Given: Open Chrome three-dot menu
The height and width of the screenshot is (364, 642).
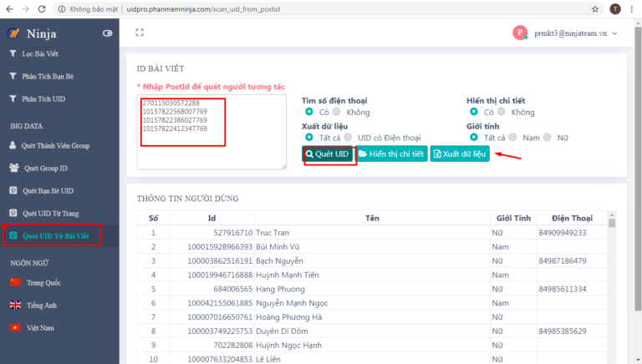Looking at the screenshot, I should 632,9.
